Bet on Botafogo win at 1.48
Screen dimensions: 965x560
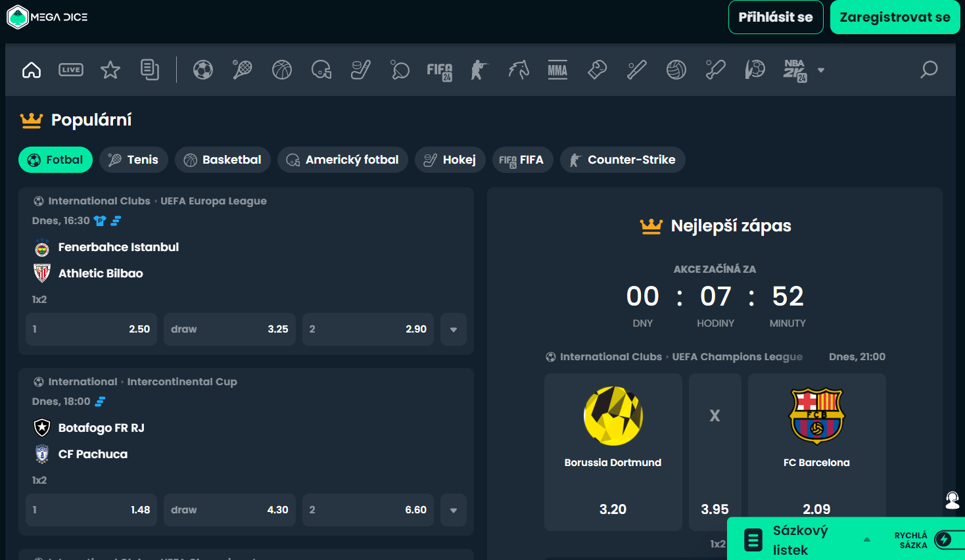[x=91, y=510]
